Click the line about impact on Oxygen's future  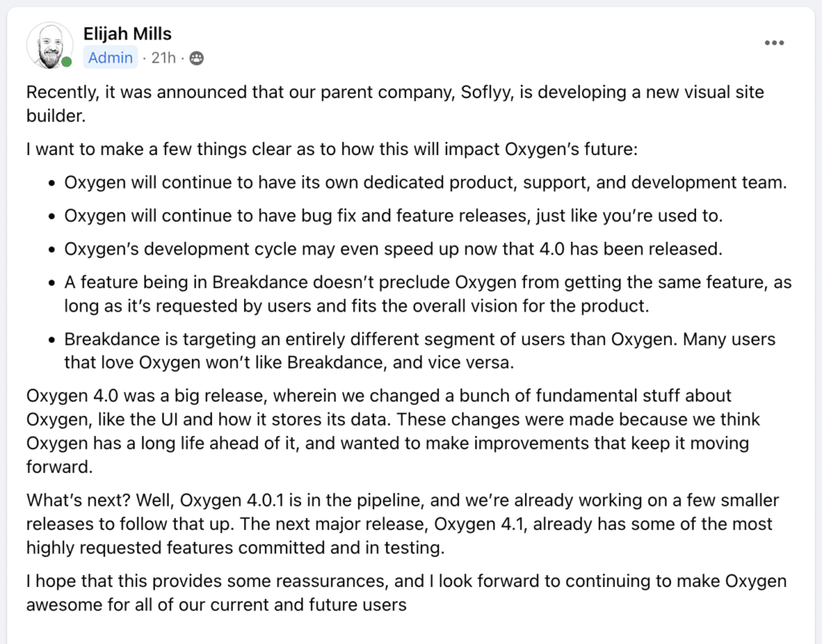(332, 149)
